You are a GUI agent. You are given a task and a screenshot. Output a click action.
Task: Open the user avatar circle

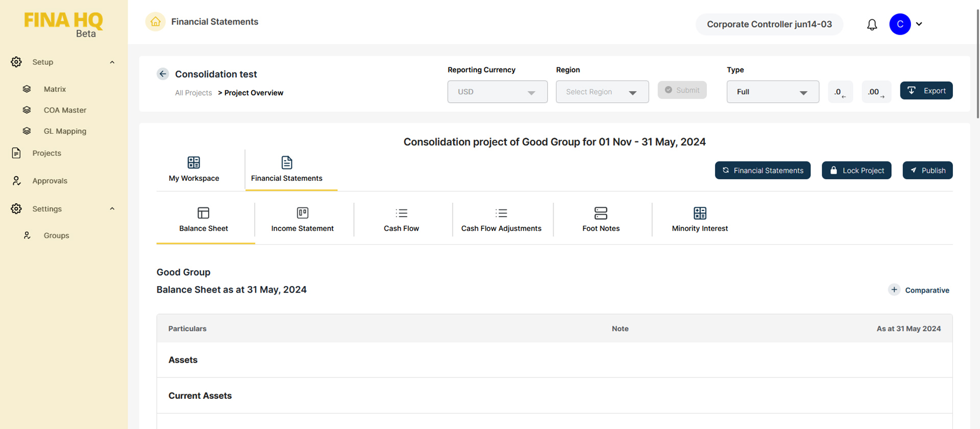tap(899, 24)
